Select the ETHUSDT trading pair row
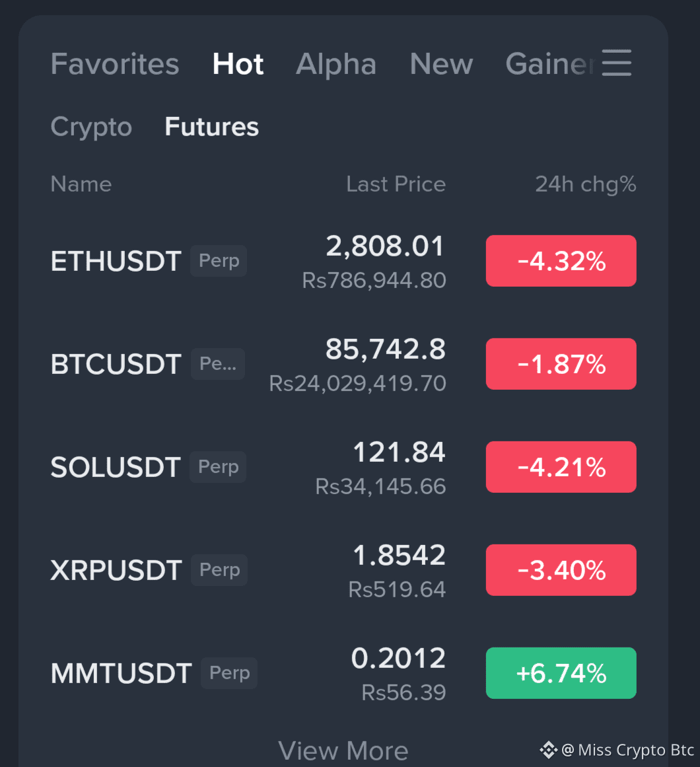 coord(116,261)
